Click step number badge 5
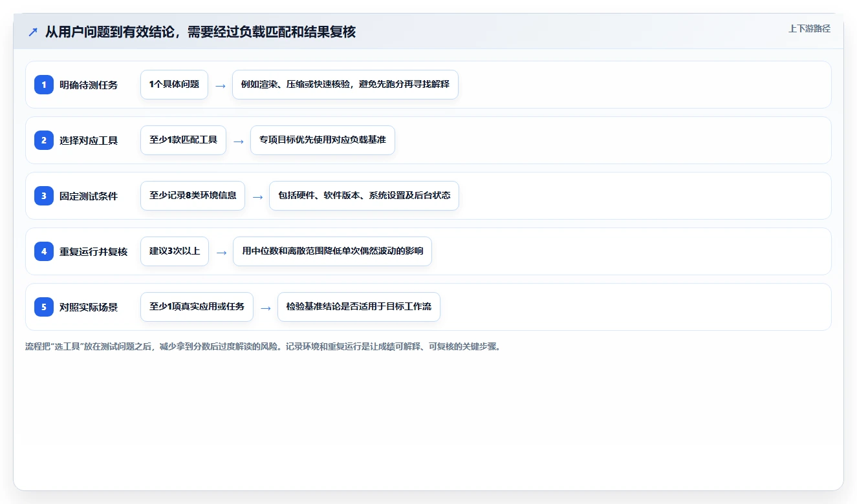 [x=44, y=307]
